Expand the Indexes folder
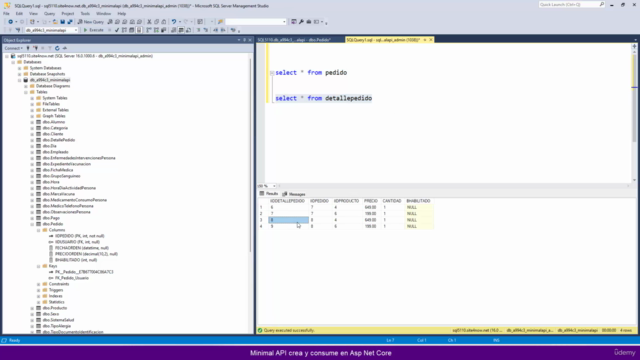The image size is (640, 360). pos(39,296)
